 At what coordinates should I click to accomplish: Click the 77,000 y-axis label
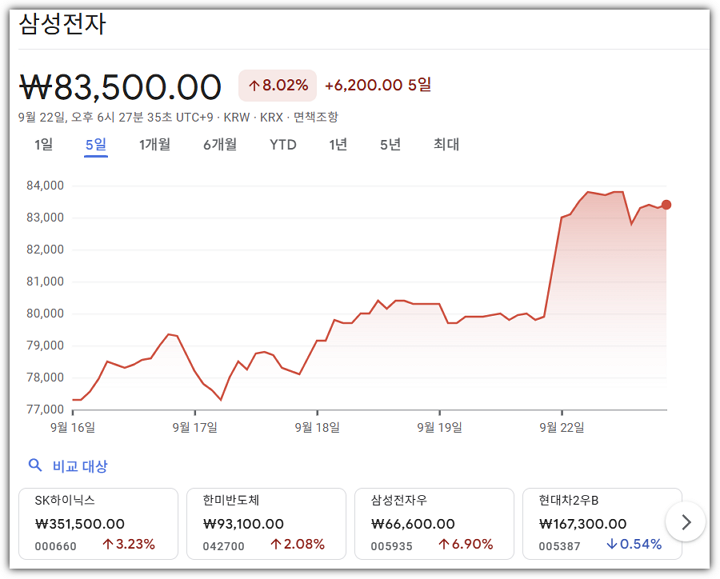[45, 409]
